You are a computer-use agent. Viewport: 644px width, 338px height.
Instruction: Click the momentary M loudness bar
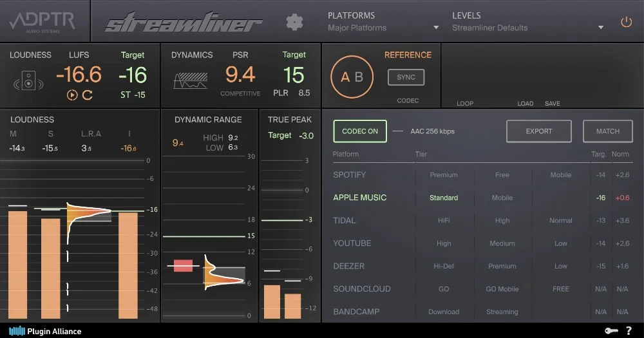tap(17, 265)
